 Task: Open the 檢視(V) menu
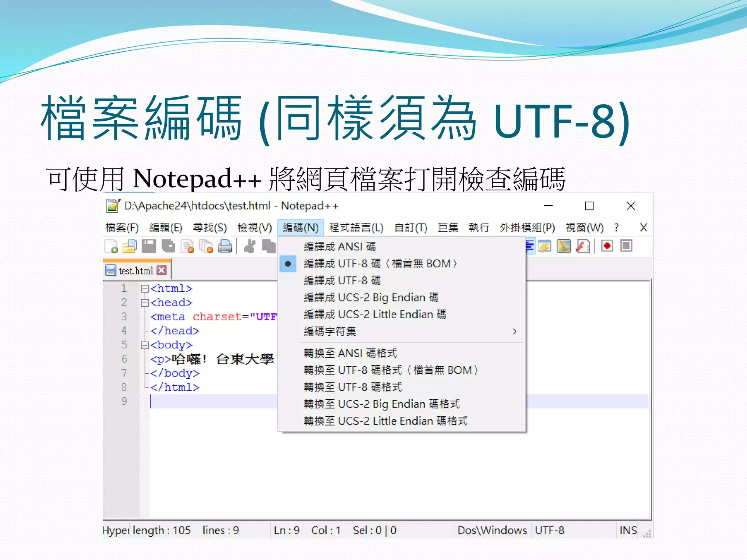click(x=255, y=228)
